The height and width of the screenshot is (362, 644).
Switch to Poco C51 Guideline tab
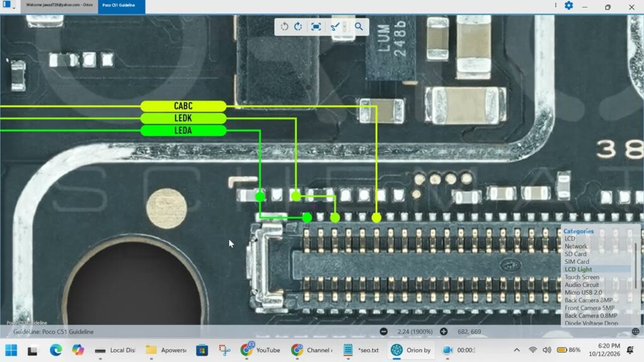[121, 6]
